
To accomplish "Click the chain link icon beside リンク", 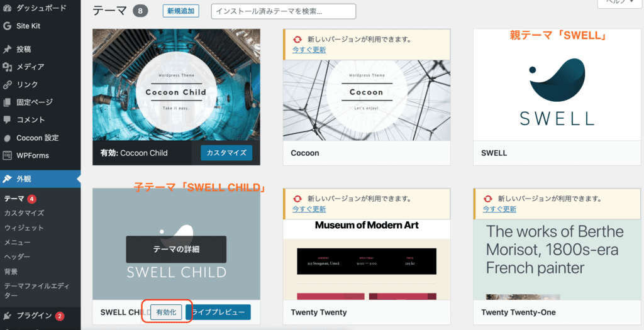I will click(x=7, y=85).
